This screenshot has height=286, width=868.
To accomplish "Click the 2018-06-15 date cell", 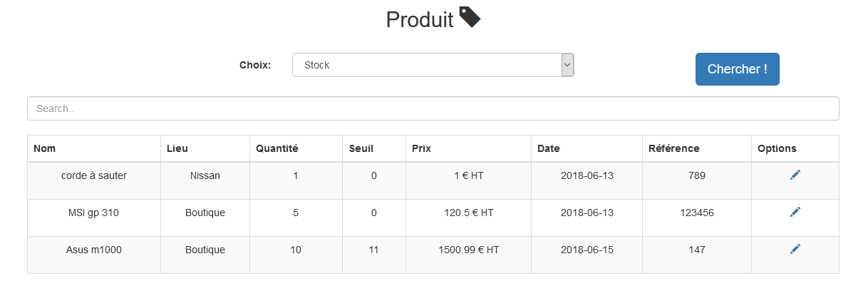I will (x=587, y=250).
